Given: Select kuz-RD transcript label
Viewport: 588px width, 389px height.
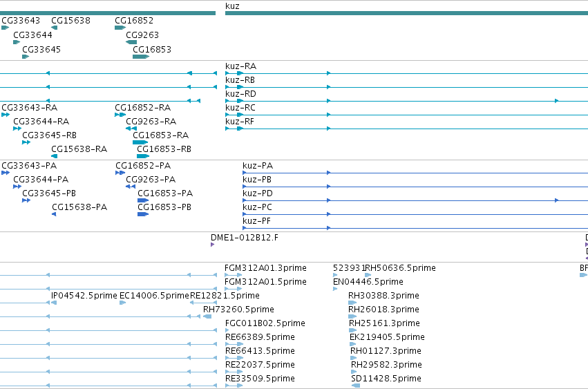Looking at the screenshot, I should pos(240,94).
